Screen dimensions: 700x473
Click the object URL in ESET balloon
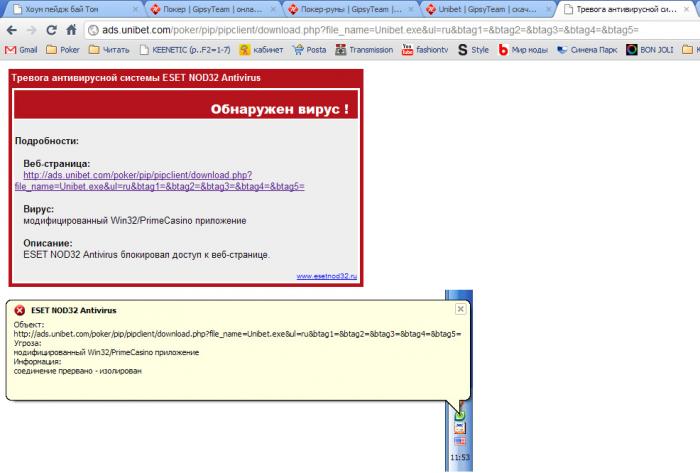coord(237,334)
